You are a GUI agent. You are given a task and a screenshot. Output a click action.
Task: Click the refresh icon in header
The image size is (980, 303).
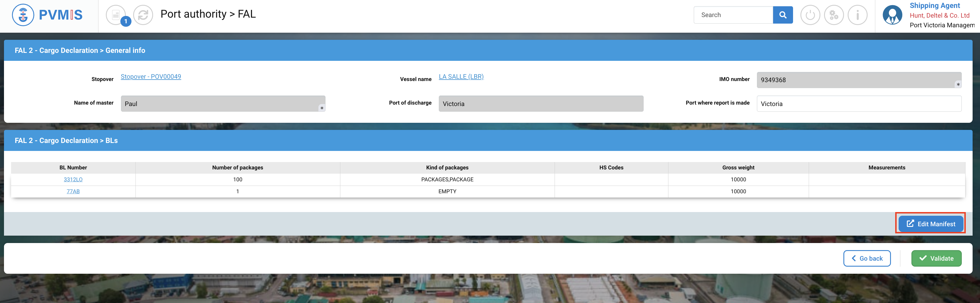(x=143, y=15)
